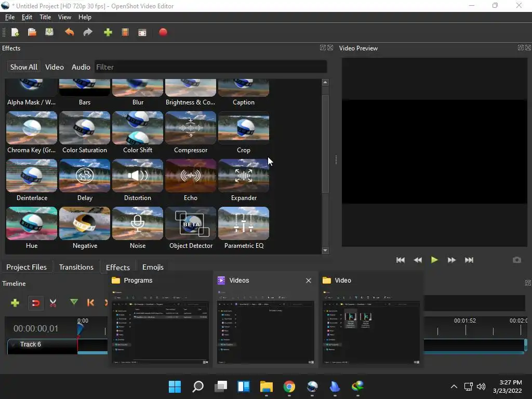Jump to start of video preview
Screen dimensions: 532x399
pyautogui.click(x=401, y=260)
